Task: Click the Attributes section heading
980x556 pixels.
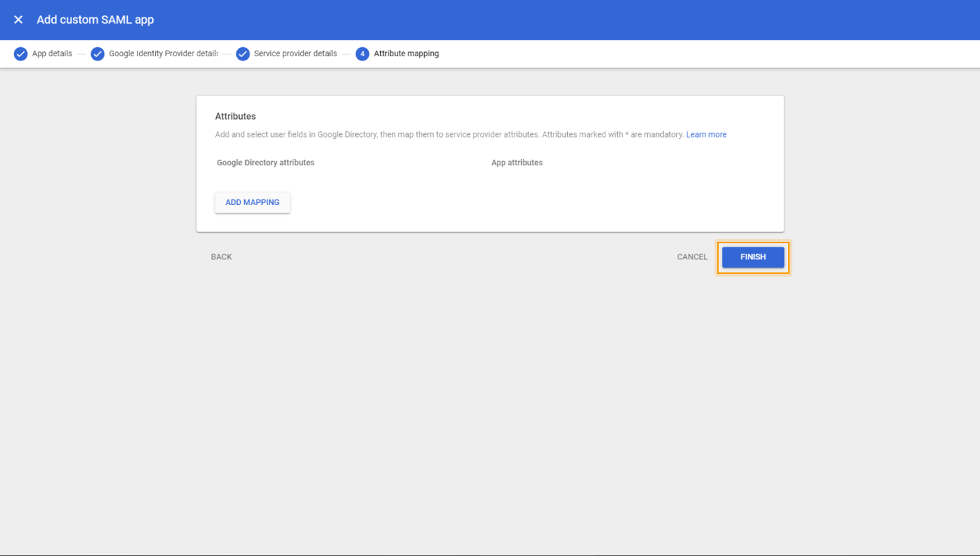Action: coord(236,116)
